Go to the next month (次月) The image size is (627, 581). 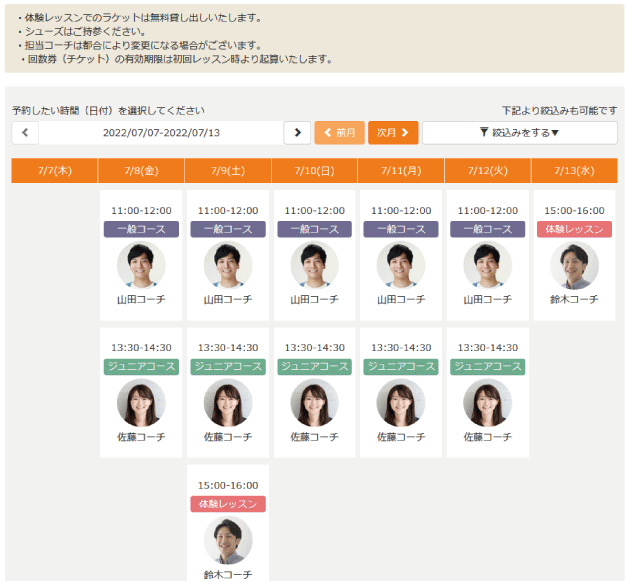click(393, 133)
